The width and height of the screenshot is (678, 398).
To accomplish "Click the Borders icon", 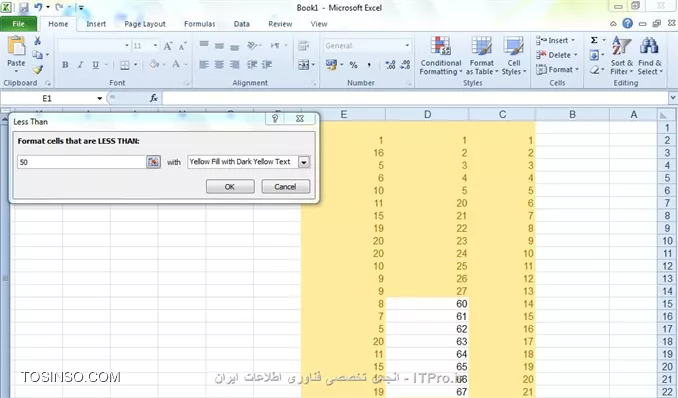I will tap(125, 65).
